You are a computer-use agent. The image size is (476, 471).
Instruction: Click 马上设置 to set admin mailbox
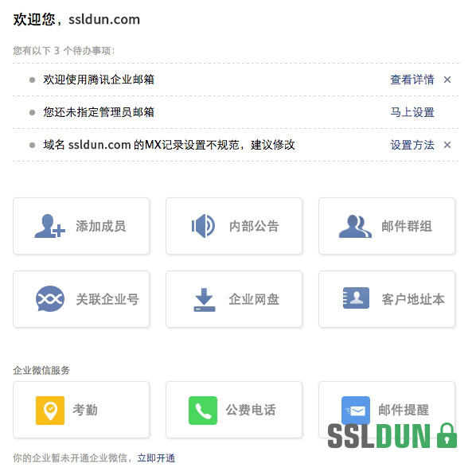point(412,112)
